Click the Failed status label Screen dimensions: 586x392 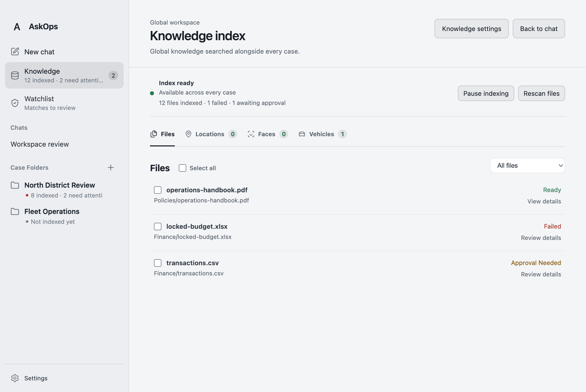click(x=552, y=226)
